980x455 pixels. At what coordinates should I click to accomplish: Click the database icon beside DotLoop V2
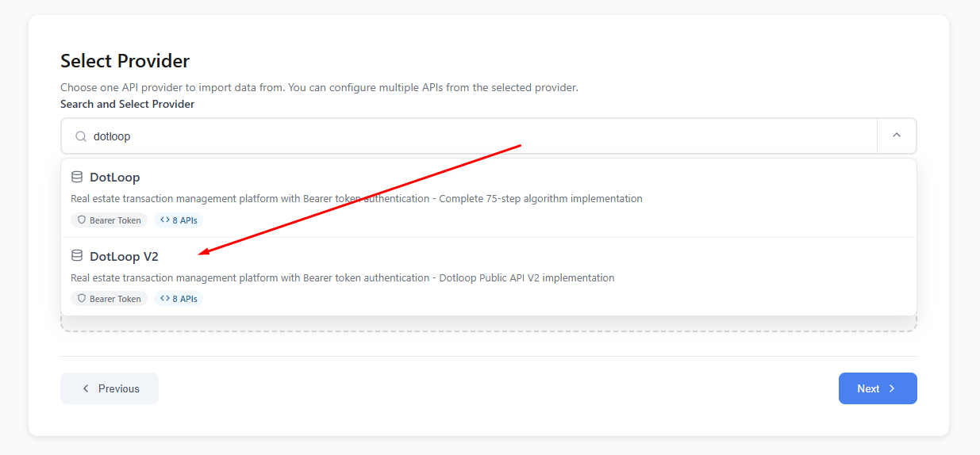click(x=77, y=256)
